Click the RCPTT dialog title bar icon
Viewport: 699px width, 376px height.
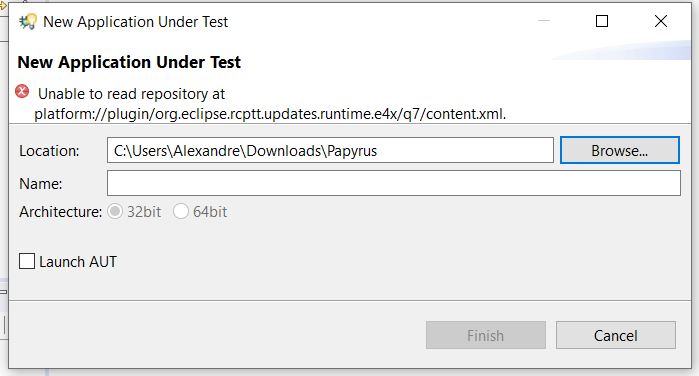pos(28,21)
